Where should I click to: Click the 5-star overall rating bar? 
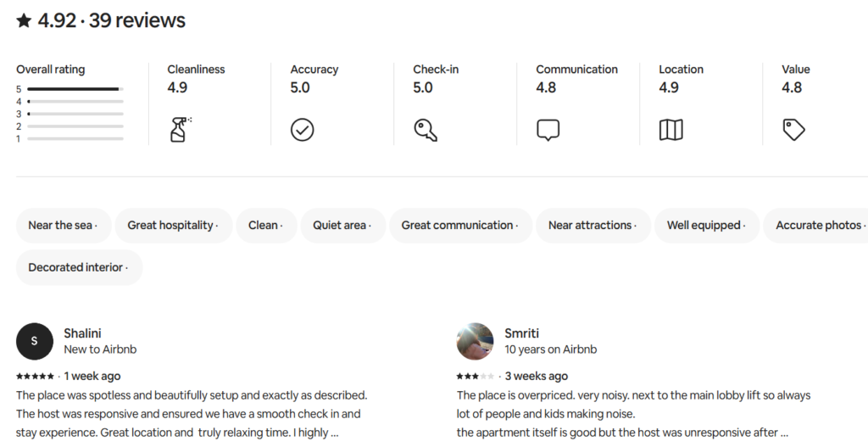75,89
